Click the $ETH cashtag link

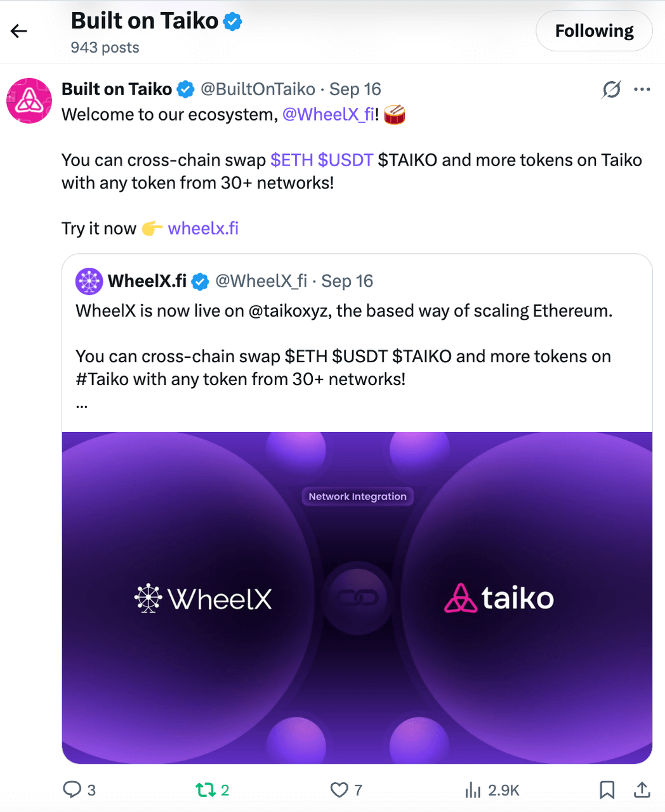[291, 160]
